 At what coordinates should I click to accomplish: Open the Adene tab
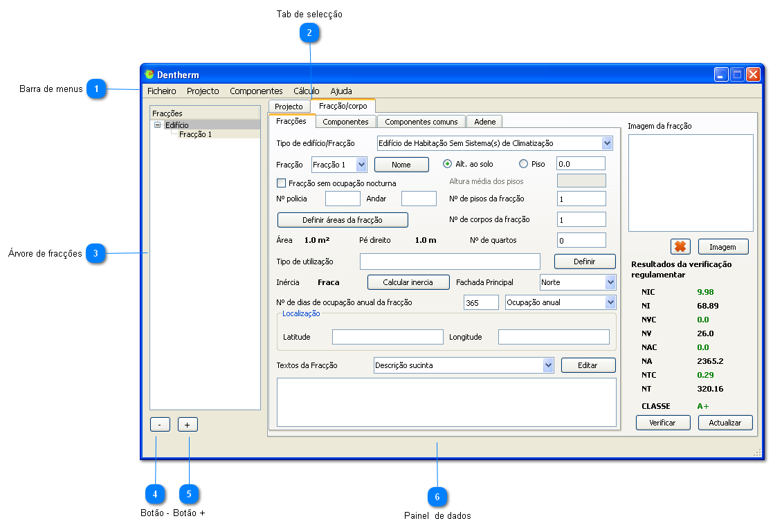point(484,122)
